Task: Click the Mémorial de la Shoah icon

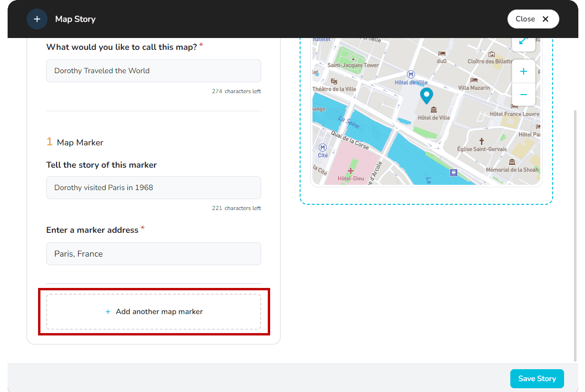Action: coord(512,162)
